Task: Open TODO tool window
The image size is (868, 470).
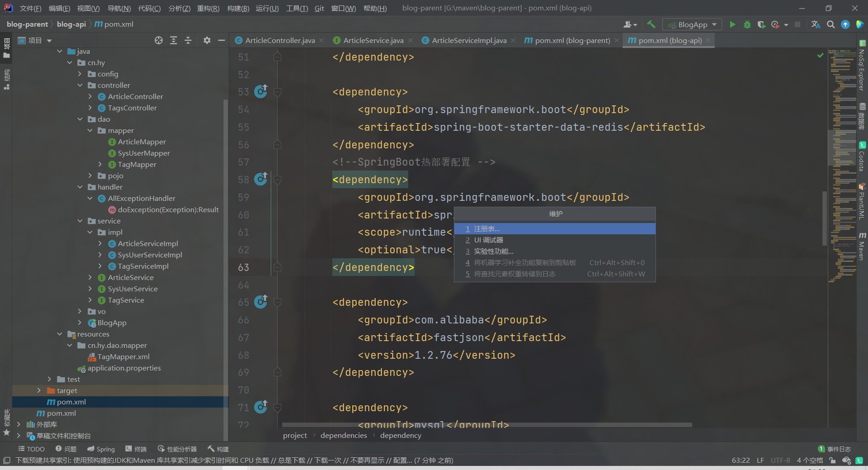Action: pyautogui.click(x=31, y=449)
